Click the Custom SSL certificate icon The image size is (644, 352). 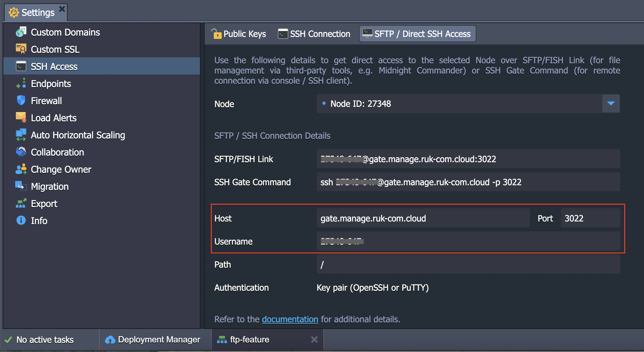coord(21,49)
